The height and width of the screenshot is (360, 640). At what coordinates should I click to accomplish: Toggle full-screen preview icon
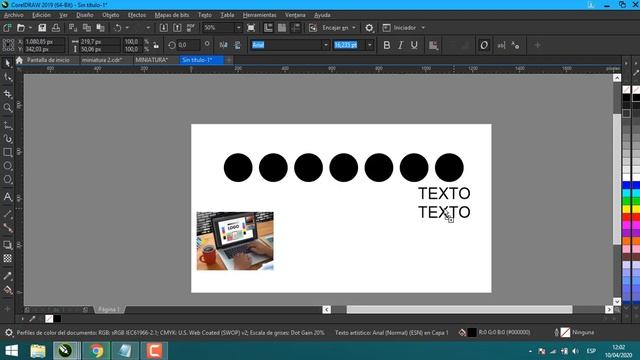251,28
